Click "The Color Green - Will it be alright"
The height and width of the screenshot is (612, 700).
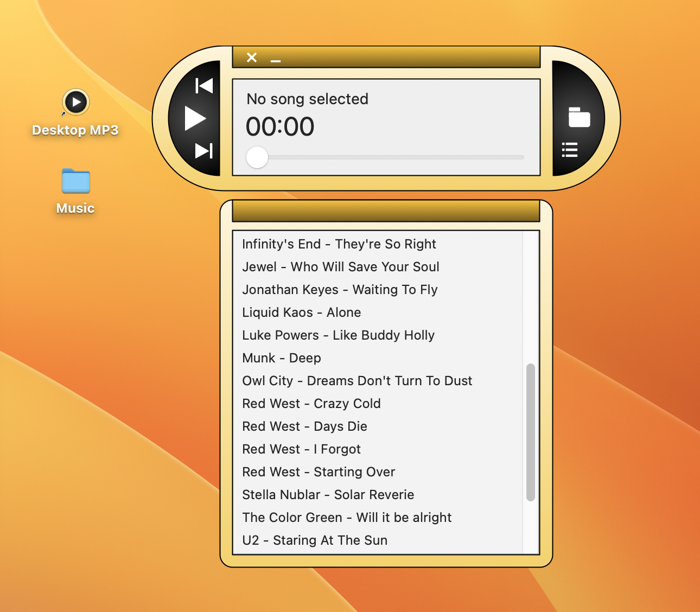point(347,518)
